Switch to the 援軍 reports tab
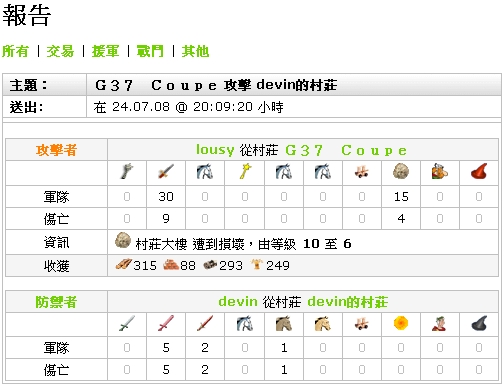Viewport: 504px width, 385px height. pyautogui.click(x=105, y=51)
